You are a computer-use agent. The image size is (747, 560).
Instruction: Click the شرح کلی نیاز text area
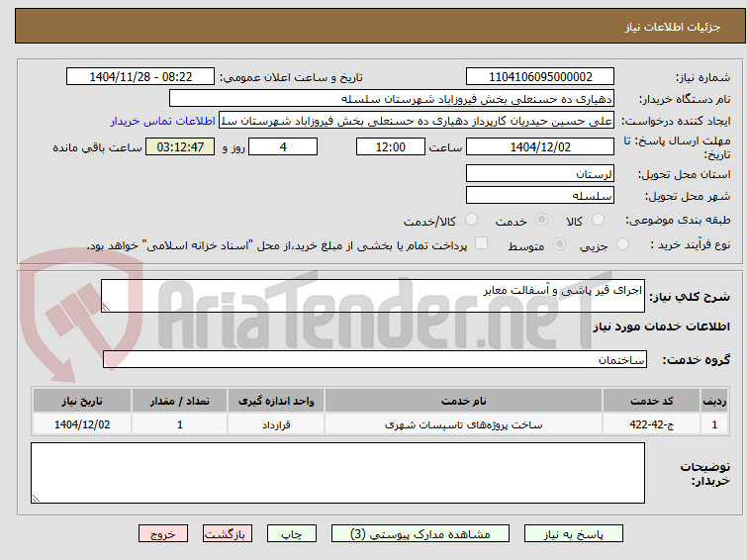[x=373, y=296]
